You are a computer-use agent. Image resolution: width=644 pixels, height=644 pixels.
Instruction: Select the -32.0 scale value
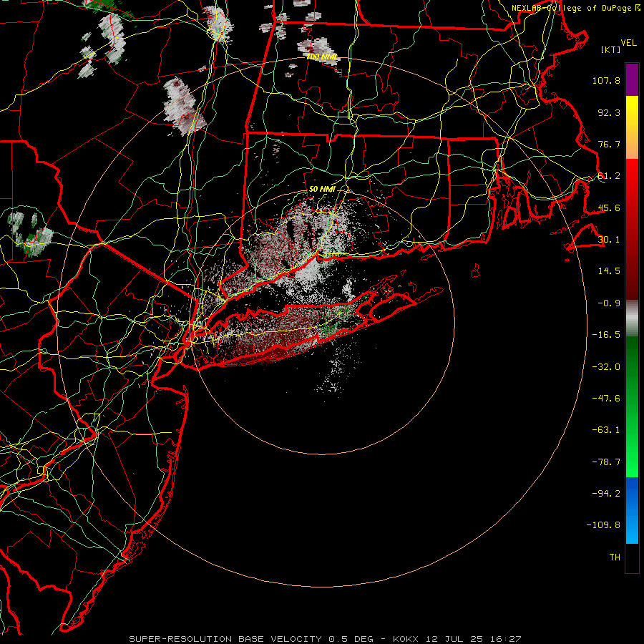(606, 367)
